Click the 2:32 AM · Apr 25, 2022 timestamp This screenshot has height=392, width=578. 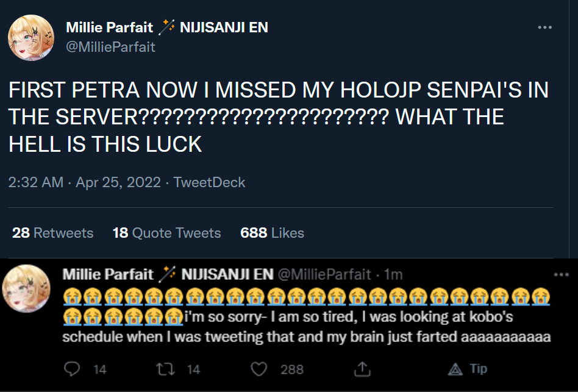85,182
